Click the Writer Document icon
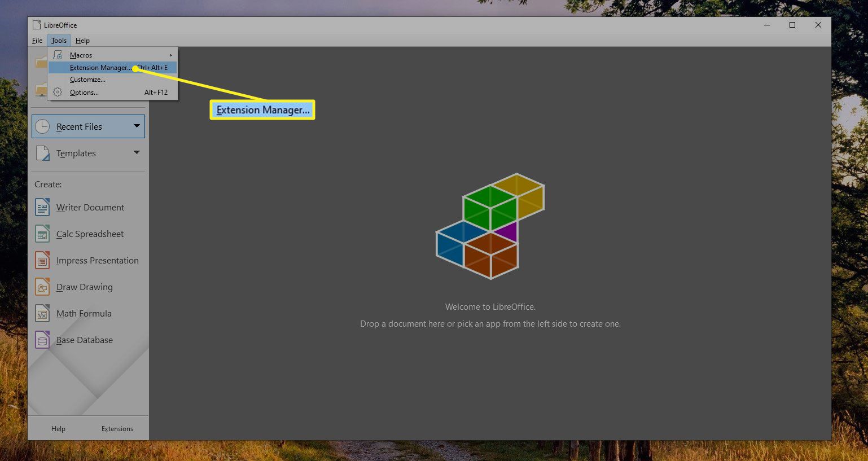This screenshot has height=461, width=868. coord(42,207)
